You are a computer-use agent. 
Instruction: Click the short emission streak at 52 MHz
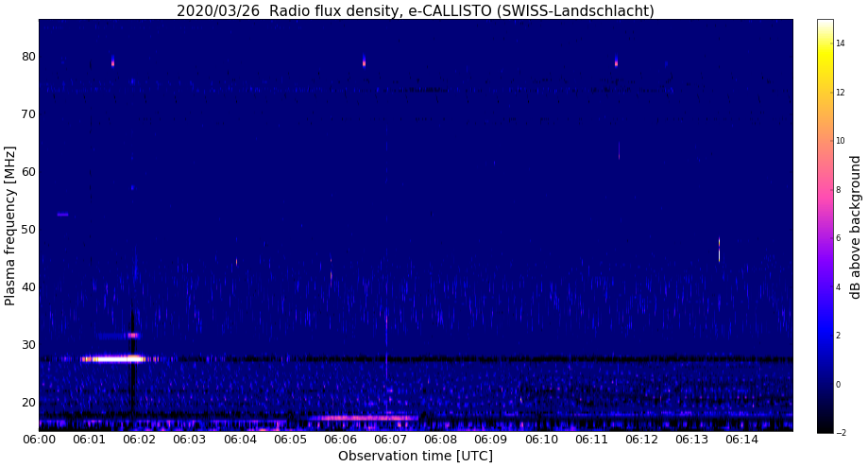(x=62, y=215)
